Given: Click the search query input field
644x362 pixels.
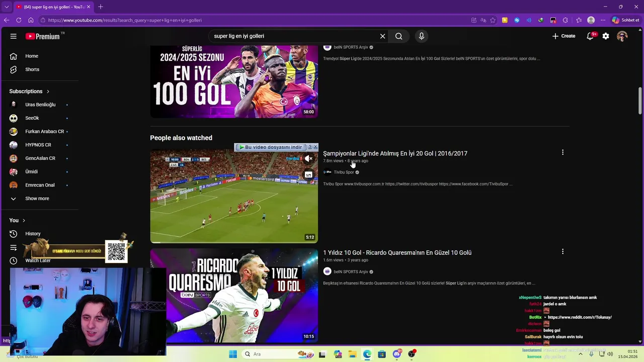Looking at the screenshot, I should (x=294, y=36).
